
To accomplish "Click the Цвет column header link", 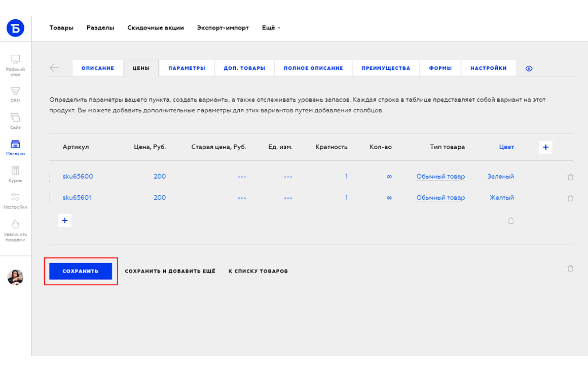I will (x=506, y=147).
